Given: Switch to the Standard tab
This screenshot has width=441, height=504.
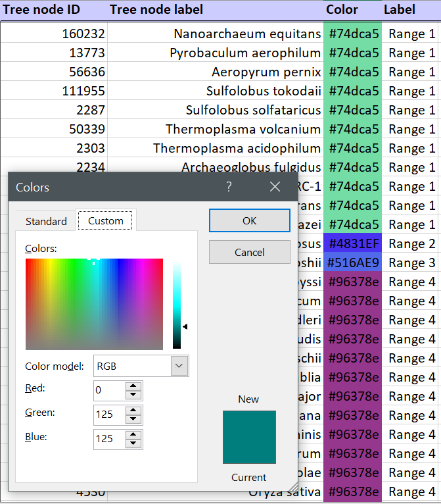Looking at the screenshot, I should [x=46, y=221].
